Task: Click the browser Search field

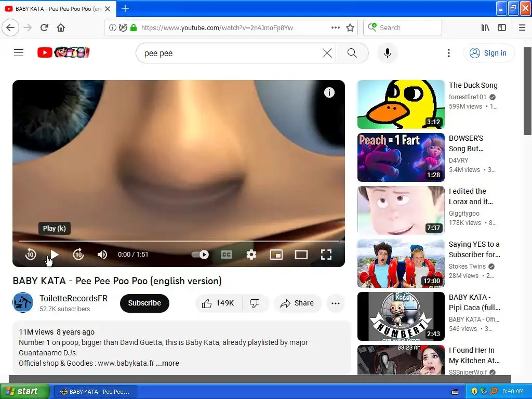Action: pyautogui.click(x=403, y=28)
